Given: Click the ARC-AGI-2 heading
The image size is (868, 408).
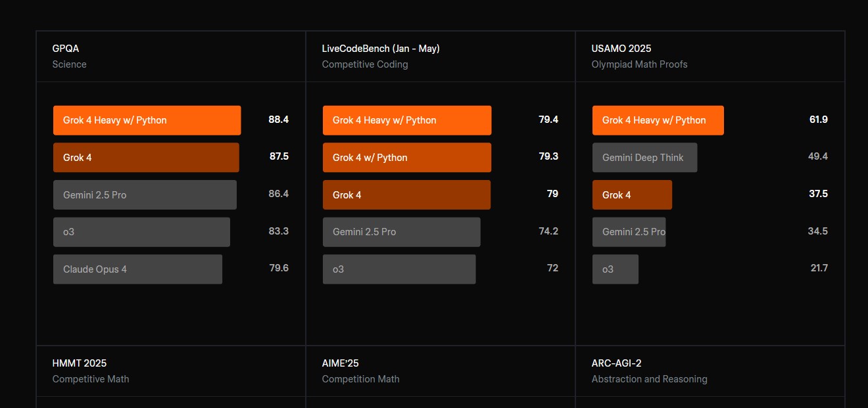Looking at the screenshot, I should tap(617, 363).
